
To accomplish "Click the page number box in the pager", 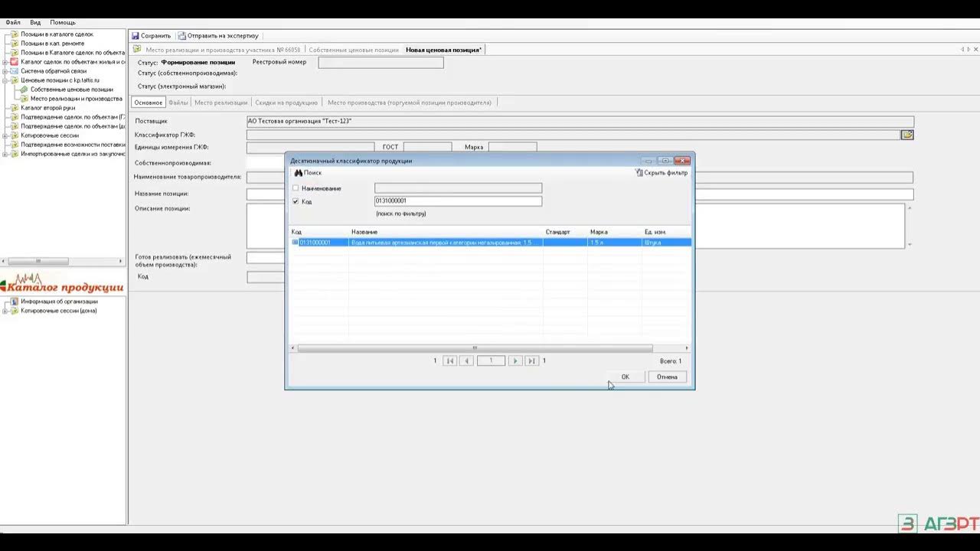I will point(491,360).
